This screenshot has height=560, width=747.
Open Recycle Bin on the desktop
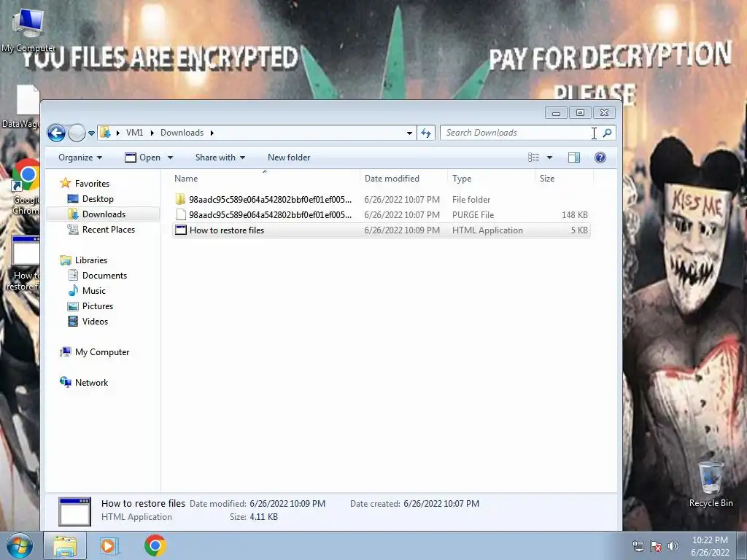pyautogui.click(x=711, y=484)
